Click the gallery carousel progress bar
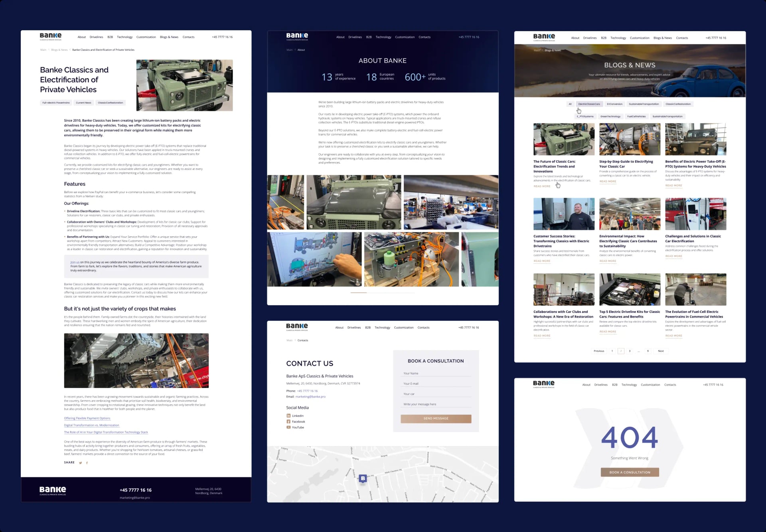The height and width of the screenshot is (532, 766). 382,293
